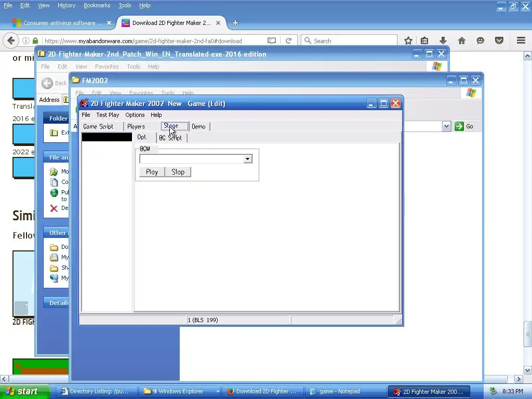532x399 pixels.
Task: Click the Pocket icon in toolbar
Action: (499, 41)
